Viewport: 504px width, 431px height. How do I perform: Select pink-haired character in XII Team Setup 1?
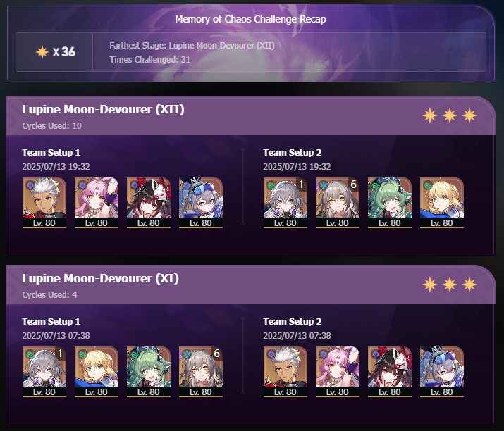[x=97, y=203]
